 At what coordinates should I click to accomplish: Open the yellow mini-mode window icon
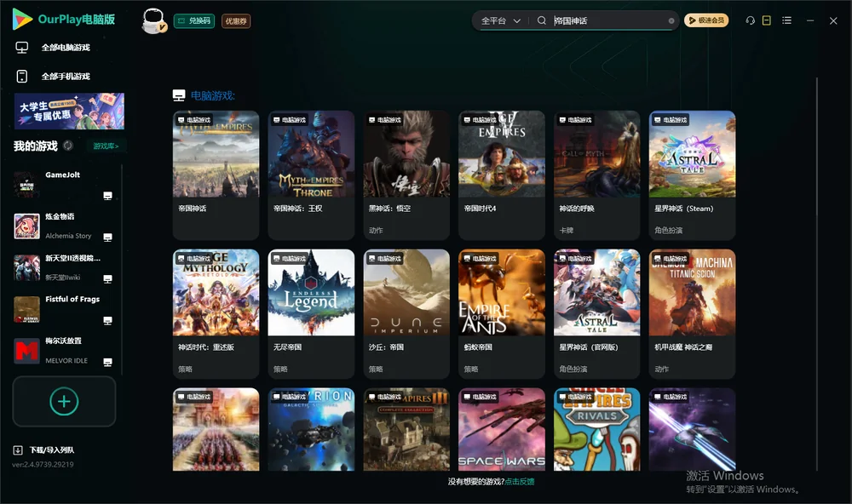click(767, 20)
